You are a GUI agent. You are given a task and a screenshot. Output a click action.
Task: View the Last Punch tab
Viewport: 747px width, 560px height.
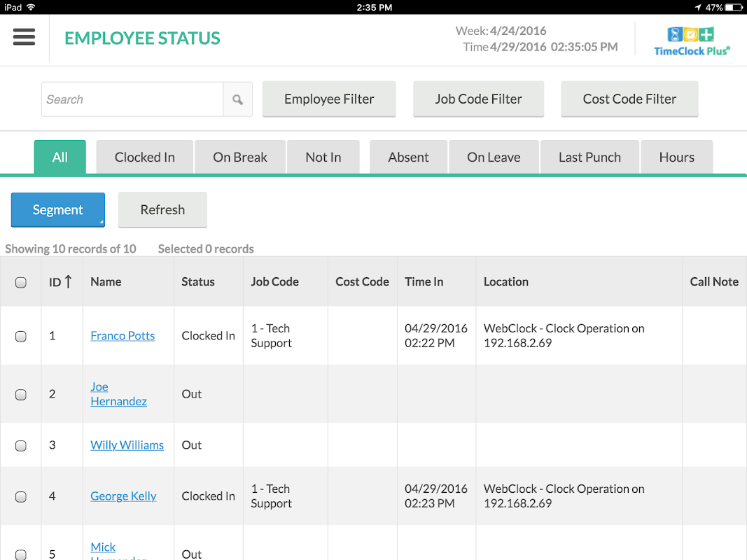(589, 157)
